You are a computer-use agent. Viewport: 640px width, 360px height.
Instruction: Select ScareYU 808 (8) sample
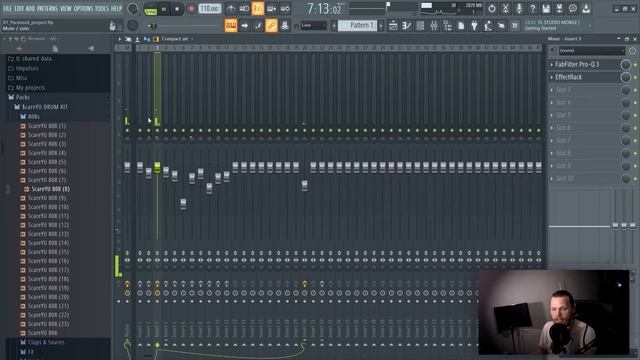[51, 189]
